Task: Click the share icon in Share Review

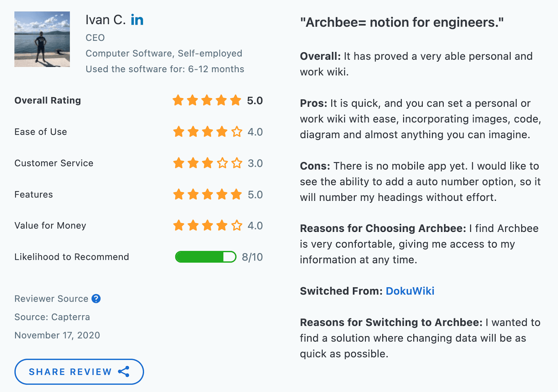Action: 124,372
